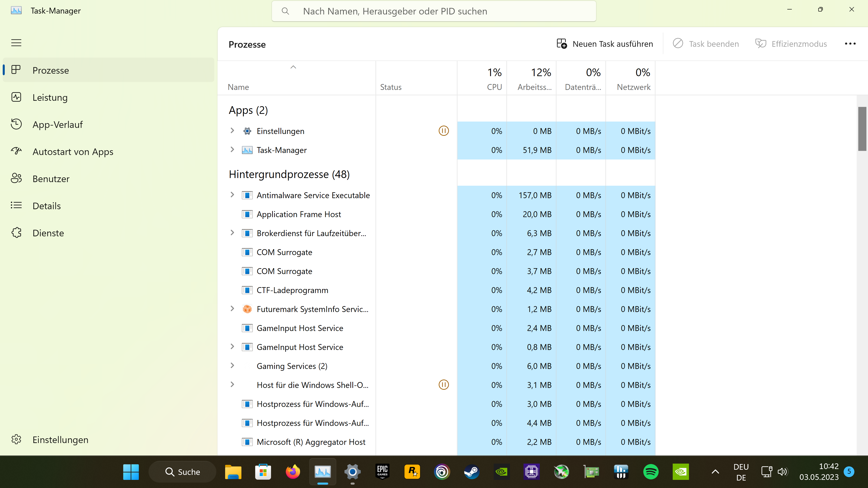Click the Windows Start button
This screenshot has width=868, height=488.
tap(130, 472)
